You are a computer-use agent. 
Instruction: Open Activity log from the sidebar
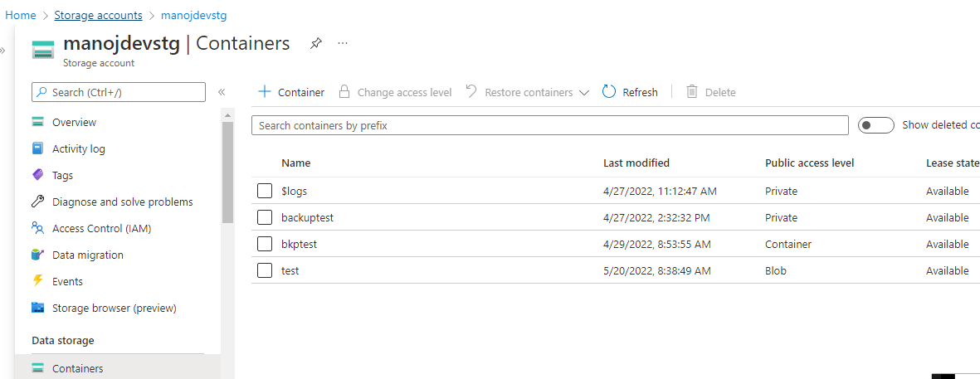click(x=78, y=149)
